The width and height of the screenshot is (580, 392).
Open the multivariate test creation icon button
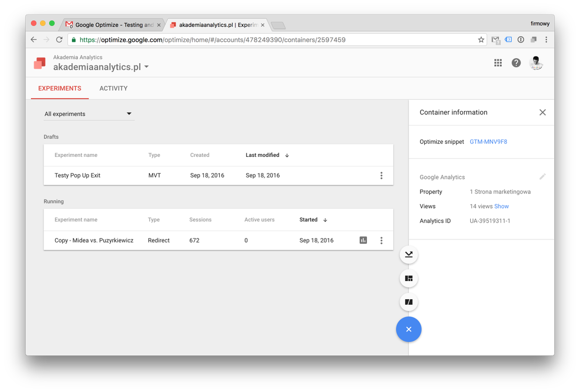pyautogui.click(x=409, y=279)
